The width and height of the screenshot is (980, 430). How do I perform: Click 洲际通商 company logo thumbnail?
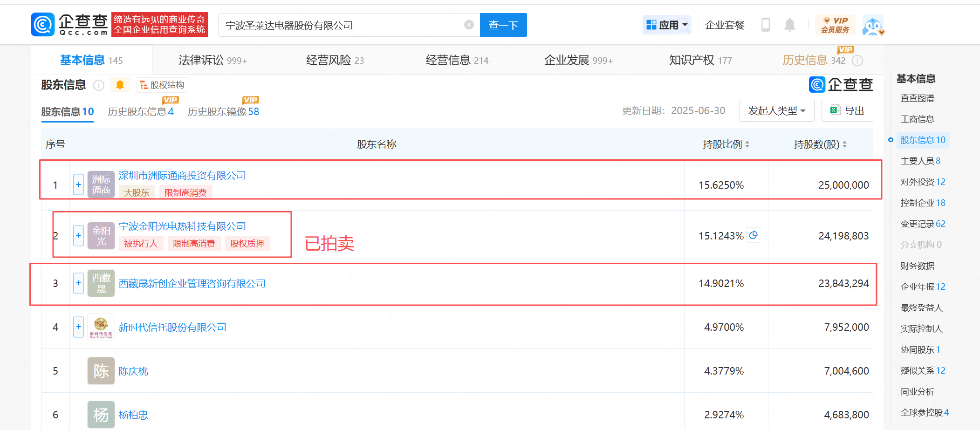coord(101,184)
